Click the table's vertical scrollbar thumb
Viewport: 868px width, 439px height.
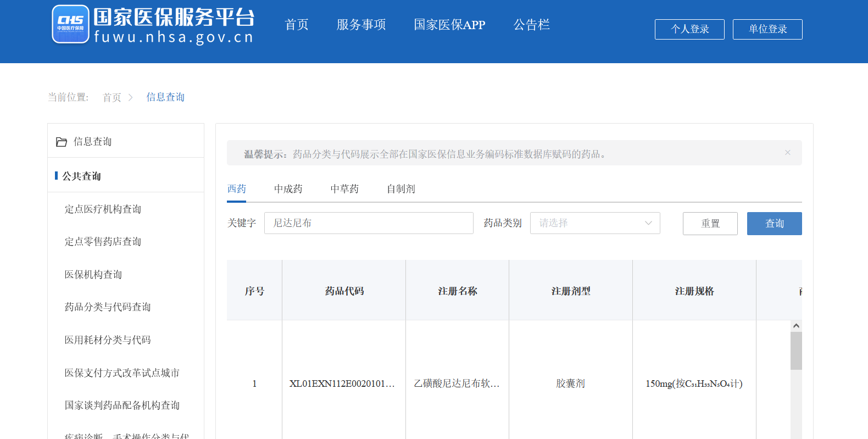796,351
